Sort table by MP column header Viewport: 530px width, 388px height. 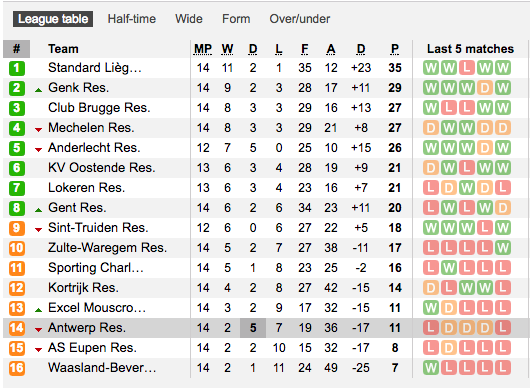point(203,49)
